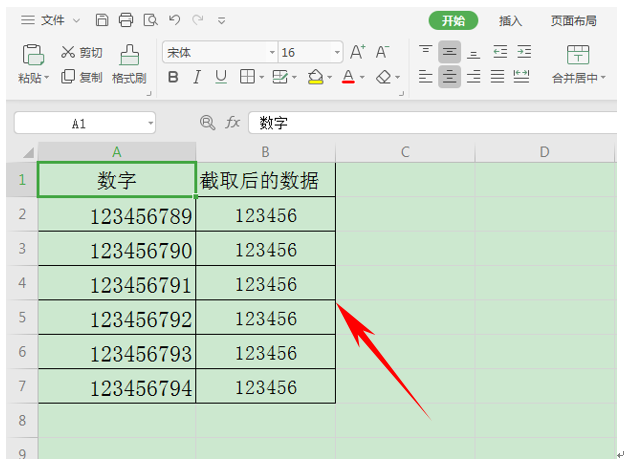Expand the 粘贴 dropdown arrow
The height and width of the screenshot is (462, 626).
coord(47,77)
